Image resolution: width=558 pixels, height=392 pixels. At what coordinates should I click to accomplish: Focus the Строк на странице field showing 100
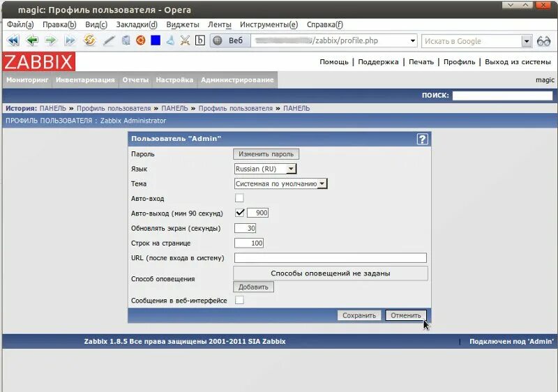[x=249, y=243]
